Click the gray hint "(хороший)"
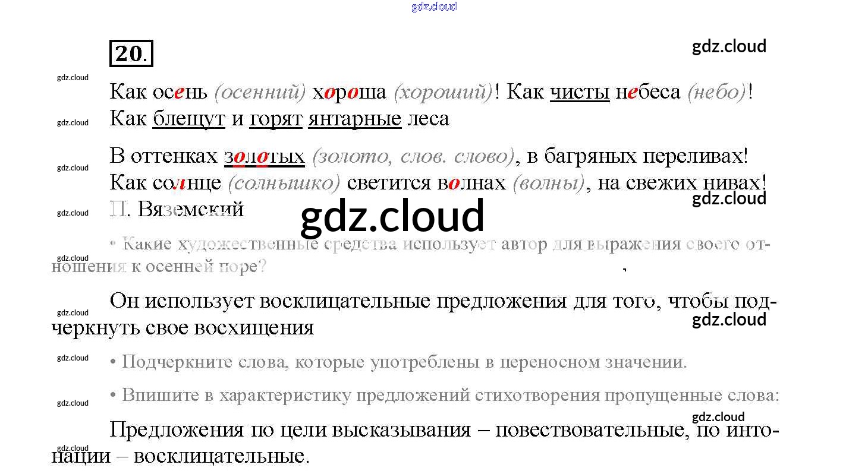This screenshot has width=868, height=474. [x=444, y=93]
